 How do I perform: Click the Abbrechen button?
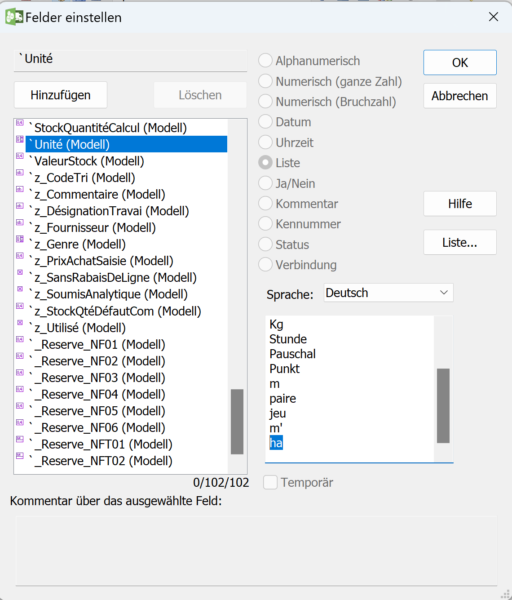[460, 96]
